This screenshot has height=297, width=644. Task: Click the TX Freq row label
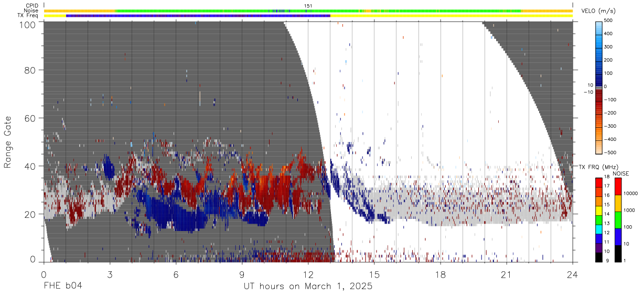(28, 15)
